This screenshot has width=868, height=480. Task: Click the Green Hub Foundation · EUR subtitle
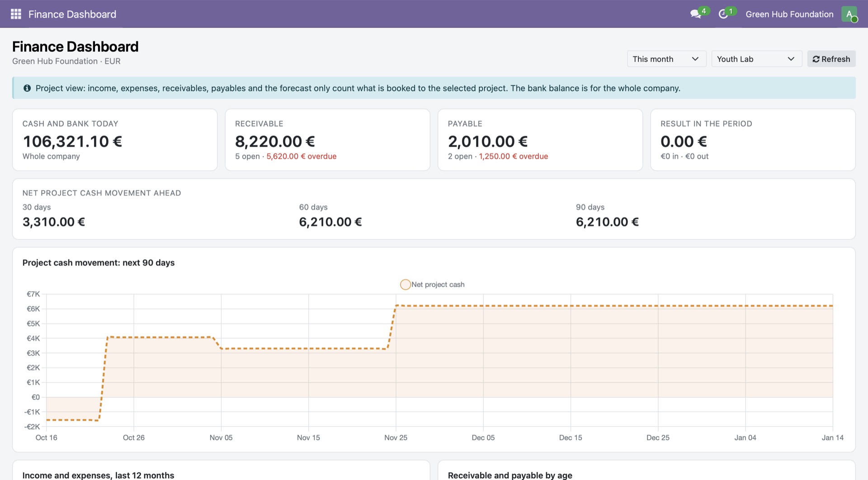tap(66, 62)
